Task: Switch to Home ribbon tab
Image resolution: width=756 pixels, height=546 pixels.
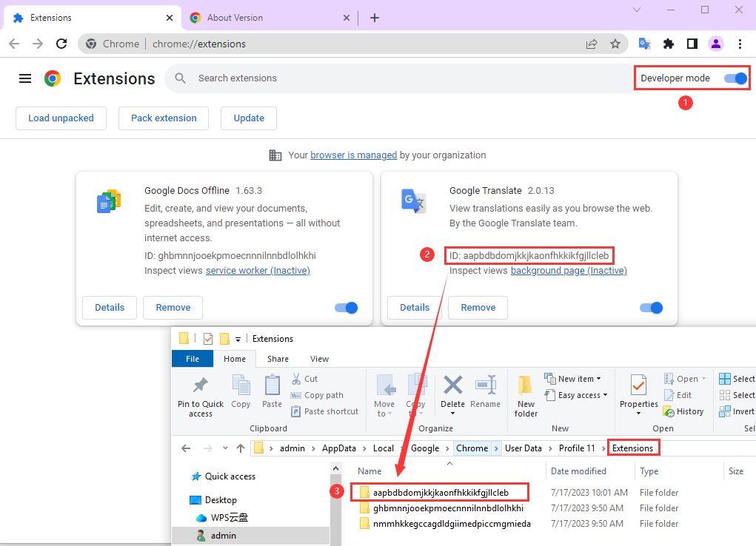Action: (234, 359)
